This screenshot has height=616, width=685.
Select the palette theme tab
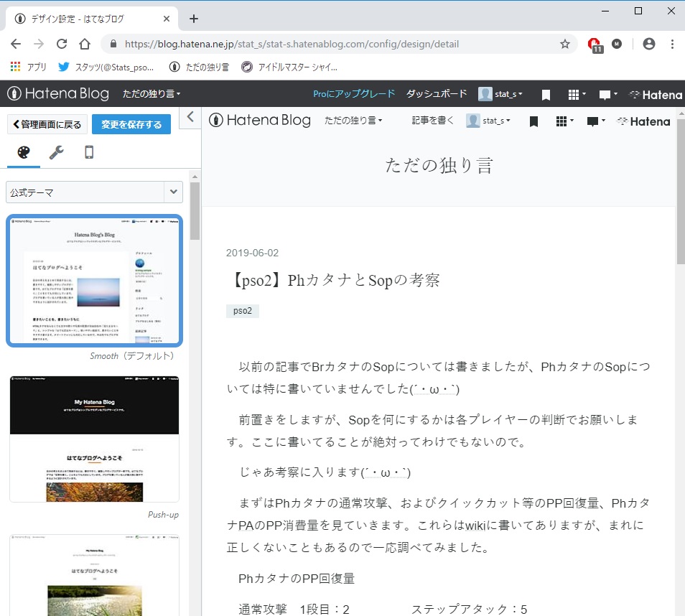click(24, 152)
